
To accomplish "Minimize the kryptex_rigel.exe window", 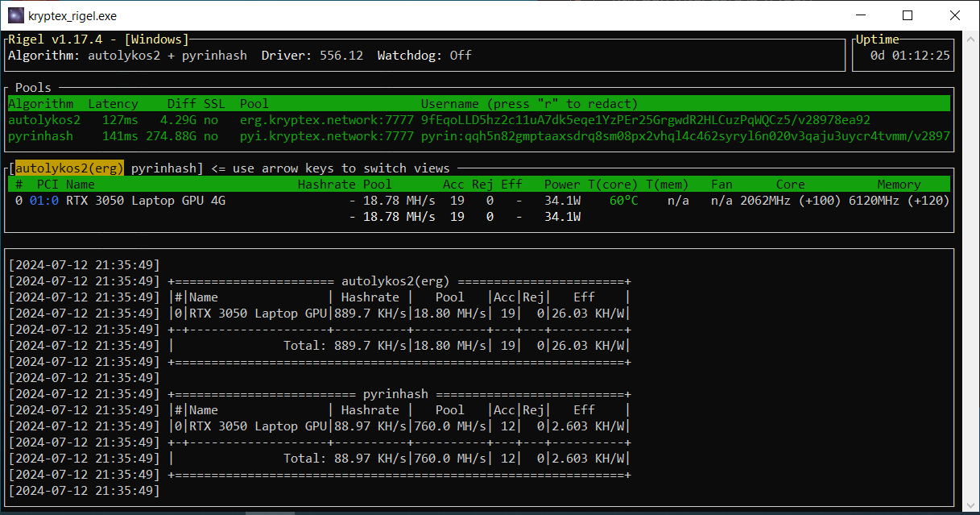I will [862, 15].
